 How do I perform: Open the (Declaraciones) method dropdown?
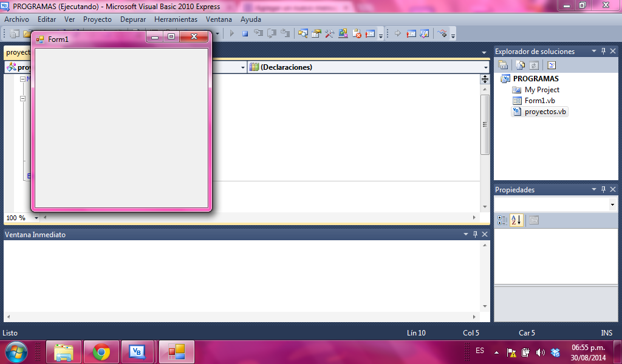[486, 67]
